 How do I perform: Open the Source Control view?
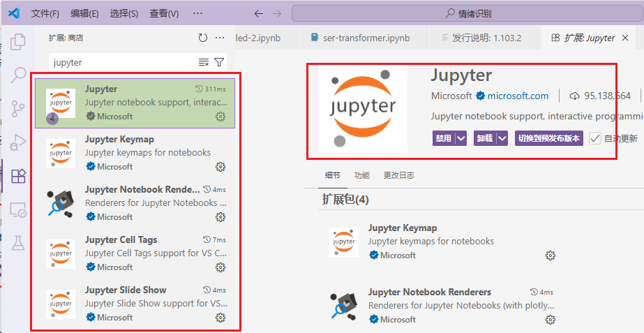pyautogui.click(x=17, y=108)
